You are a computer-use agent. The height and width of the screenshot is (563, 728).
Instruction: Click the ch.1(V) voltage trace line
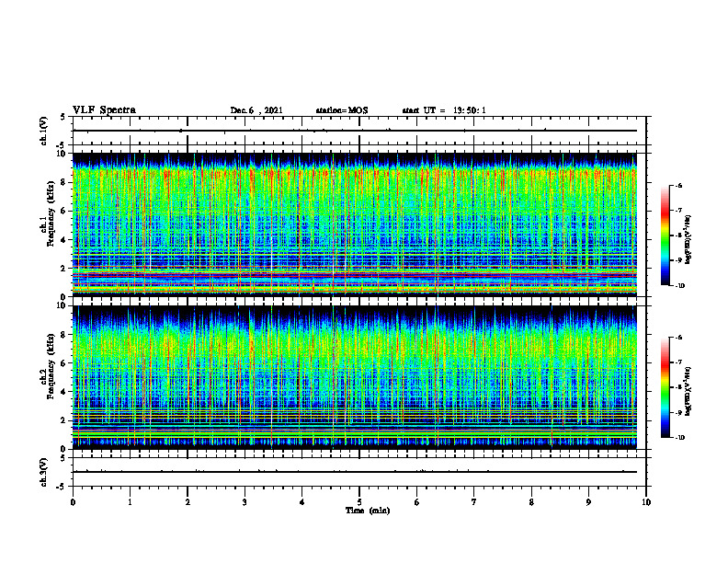(355, 131)
